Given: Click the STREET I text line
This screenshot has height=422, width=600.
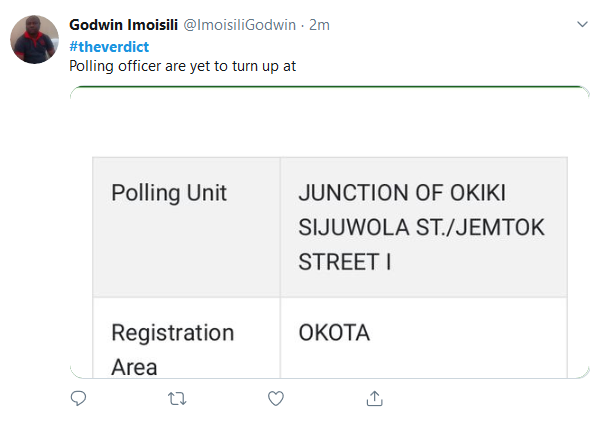Looking at the screenshot, I should tap(345, 261).
